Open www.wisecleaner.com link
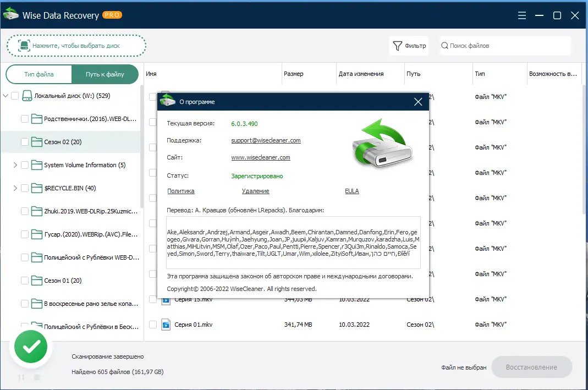588x390 pixels. click(x=261, y=157)
